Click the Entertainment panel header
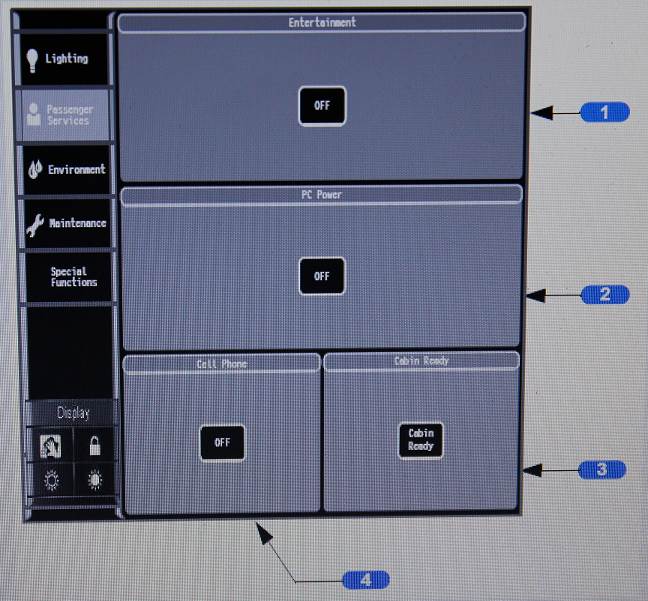 pyautogui.click(x=322, y=22)
